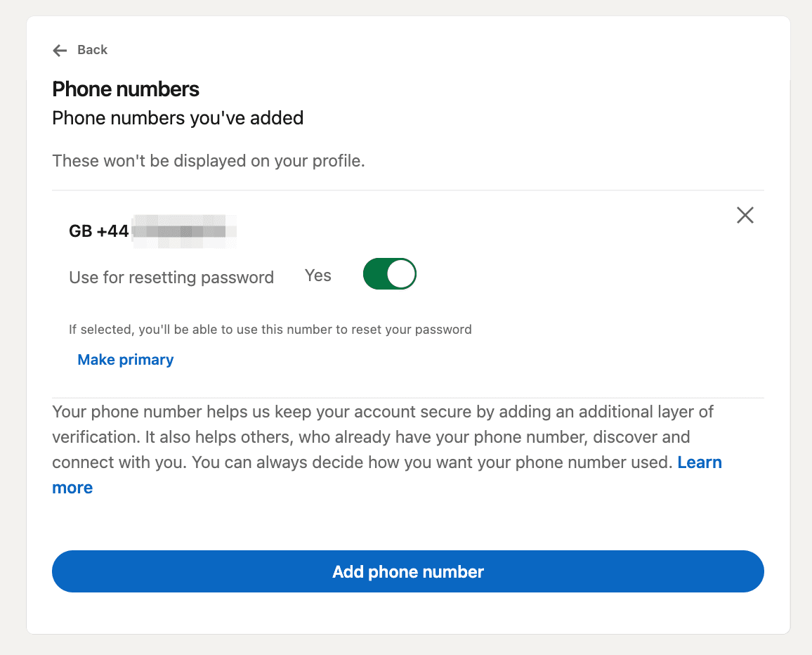
Task: Click the 'If selected, you'll be able' hint
Action: pyautogui.click(x=270, y=330)
